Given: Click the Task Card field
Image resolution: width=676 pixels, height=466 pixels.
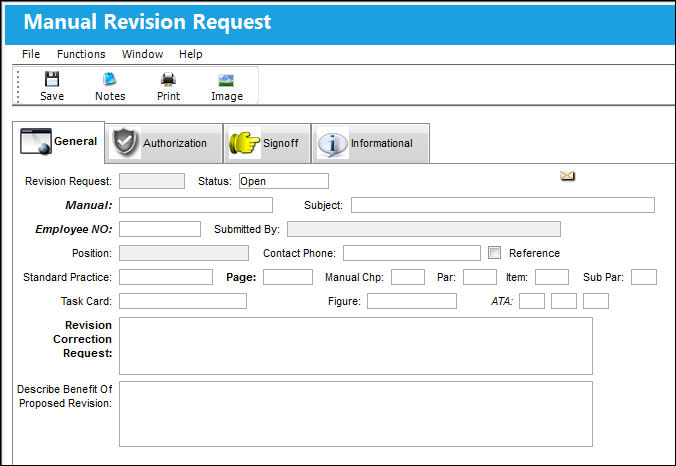Looking at the screenshot, I should 183,301.
